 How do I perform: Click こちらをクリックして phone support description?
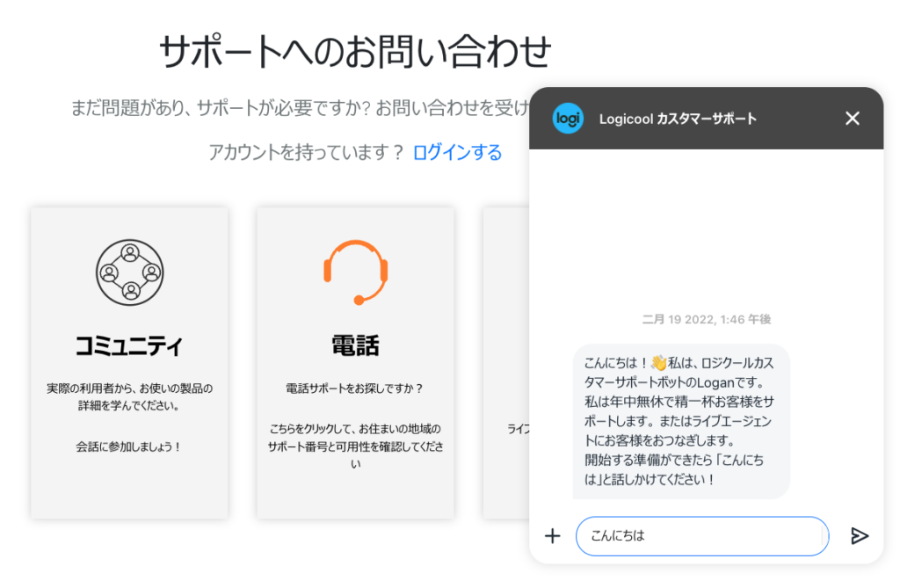pyautogui.click(x=355, y=446)
